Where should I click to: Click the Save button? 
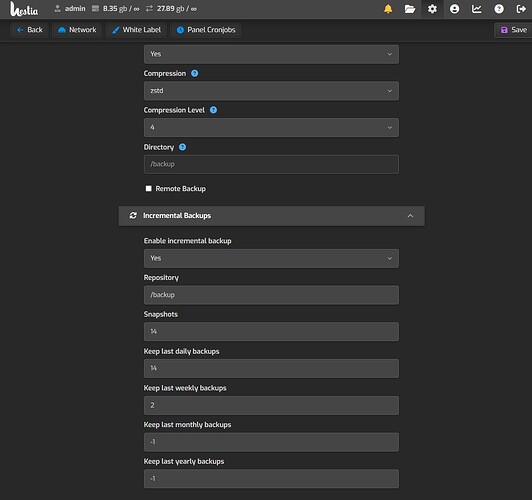click(513, 30)
